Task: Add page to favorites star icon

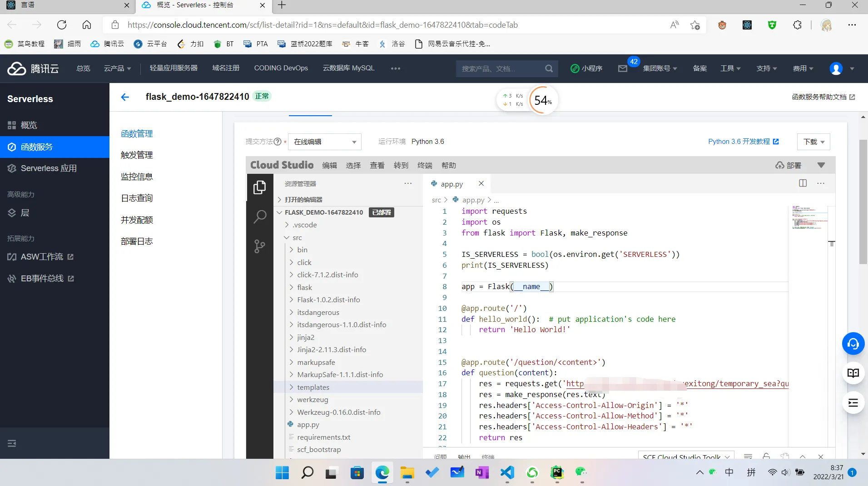Action: click(x=695, y=25)
